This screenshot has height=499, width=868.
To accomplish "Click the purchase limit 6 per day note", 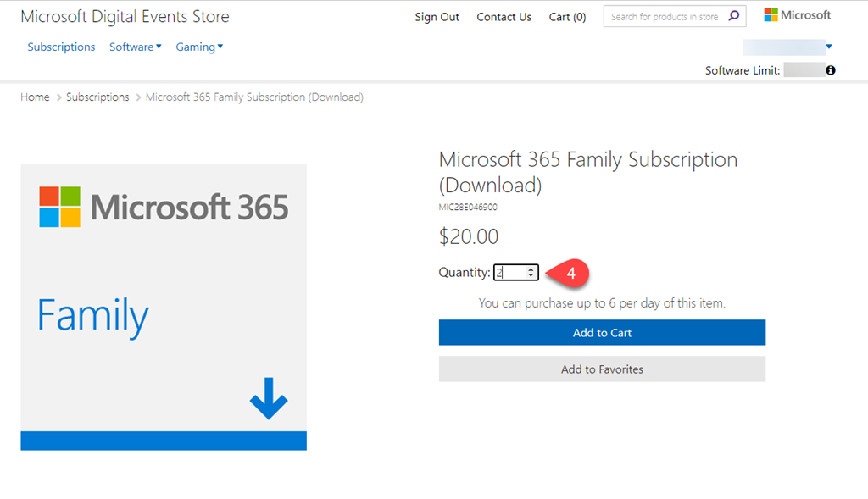I will (x=602, y=303).
